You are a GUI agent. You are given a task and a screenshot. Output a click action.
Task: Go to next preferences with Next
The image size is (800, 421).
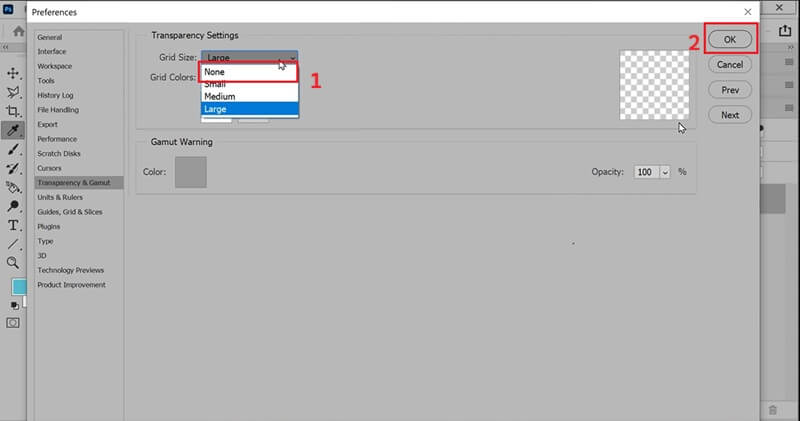730,115
